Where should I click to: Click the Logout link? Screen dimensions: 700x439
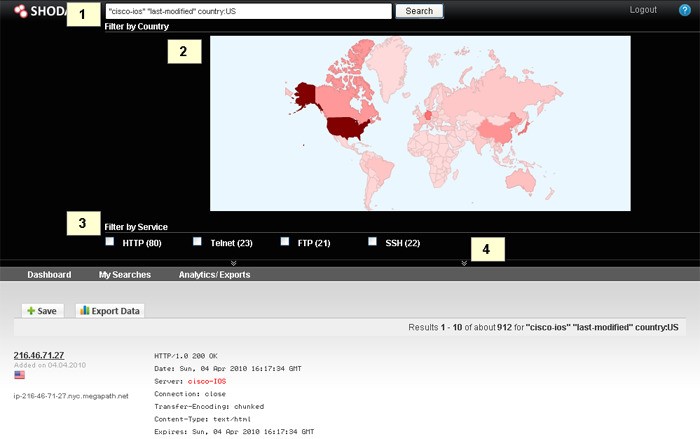(x=643, y=10)
